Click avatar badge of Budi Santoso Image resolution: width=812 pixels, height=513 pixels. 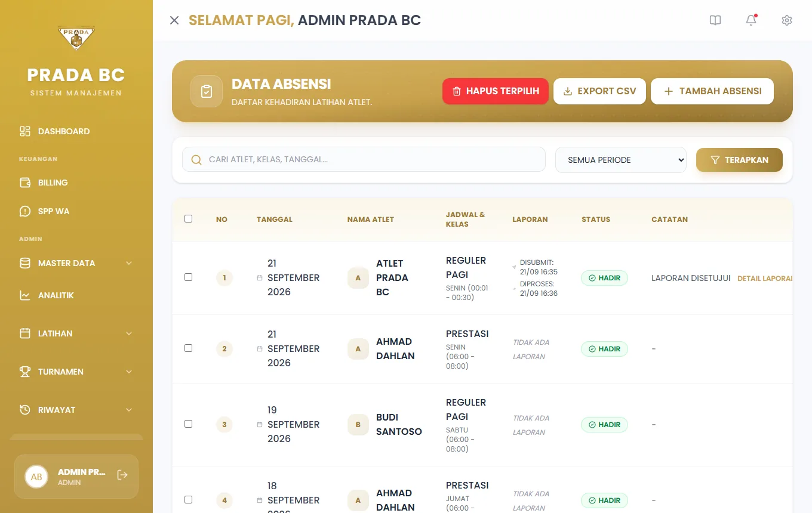[x=358, y=425]
